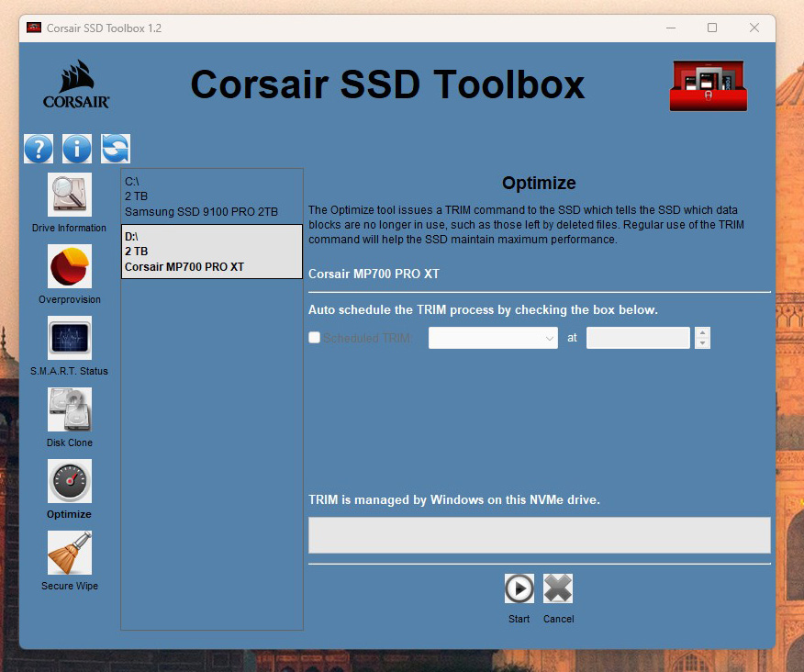Click the Help question mark icon
Viewport: 804px width, 672px height.
coord(39,149)
